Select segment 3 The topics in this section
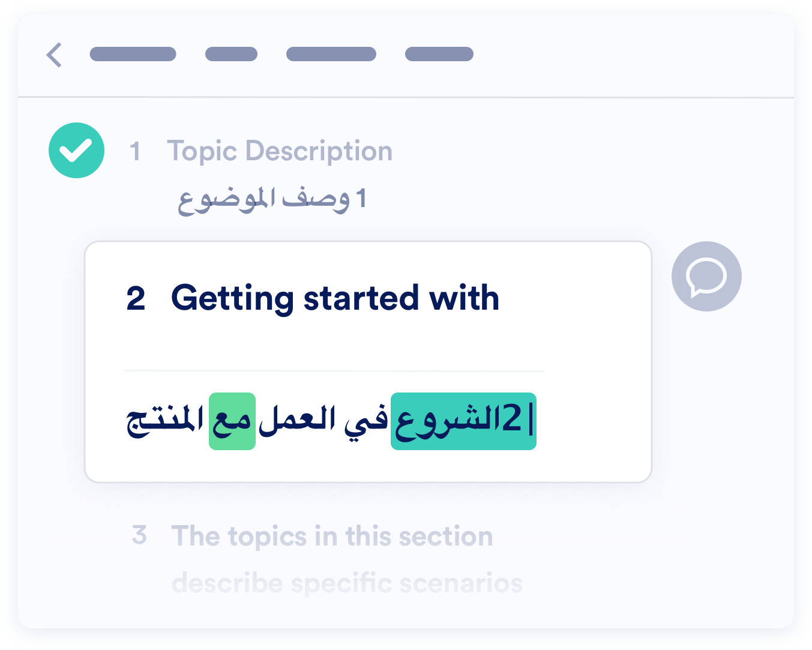812x650 pixels. (332, 536)
